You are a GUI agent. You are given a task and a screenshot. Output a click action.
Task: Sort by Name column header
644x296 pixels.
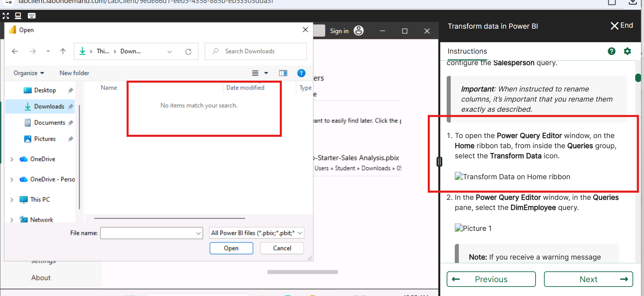[x=109, y=88]
